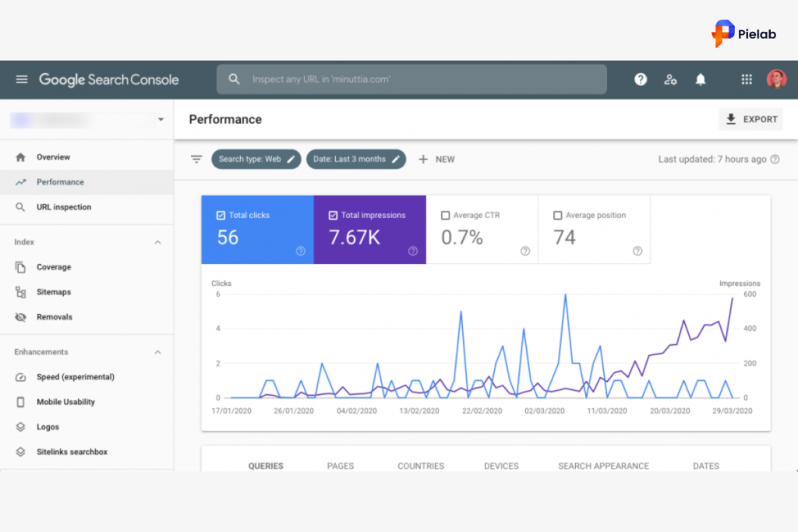Collapse the Index section
Screen dimensions: 798x532
tap(157, 242)
